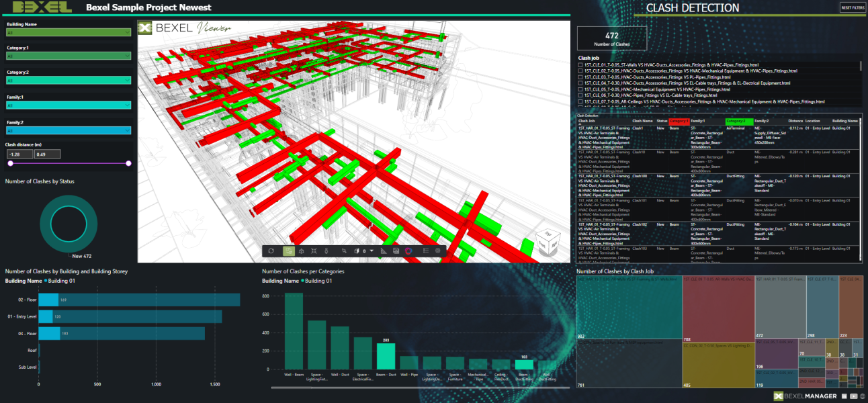868x403 pixels.
Task: Click the clash distance minimum value field
Action: [x=19, y=154]
